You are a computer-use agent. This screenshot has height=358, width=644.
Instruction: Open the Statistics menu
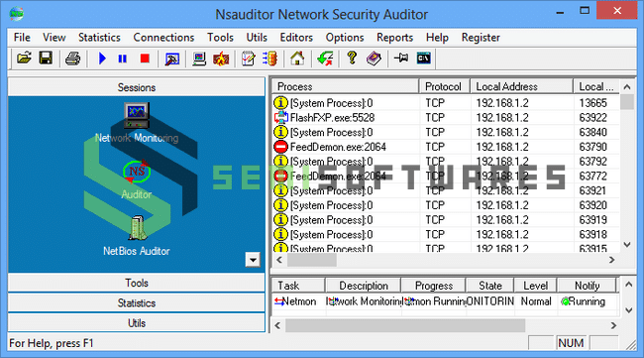click(99, 38)
